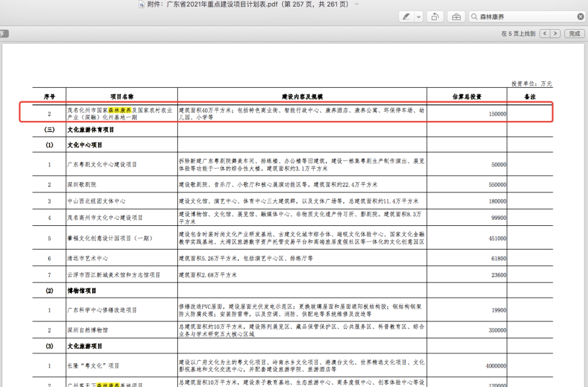Clear the search text with the X icon
This screenshot has height=387, width=588.
click(580, 16)
